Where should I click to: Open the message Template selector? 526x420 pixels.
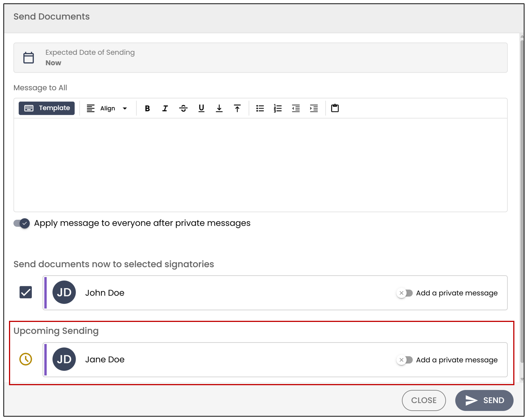point(47,108)
